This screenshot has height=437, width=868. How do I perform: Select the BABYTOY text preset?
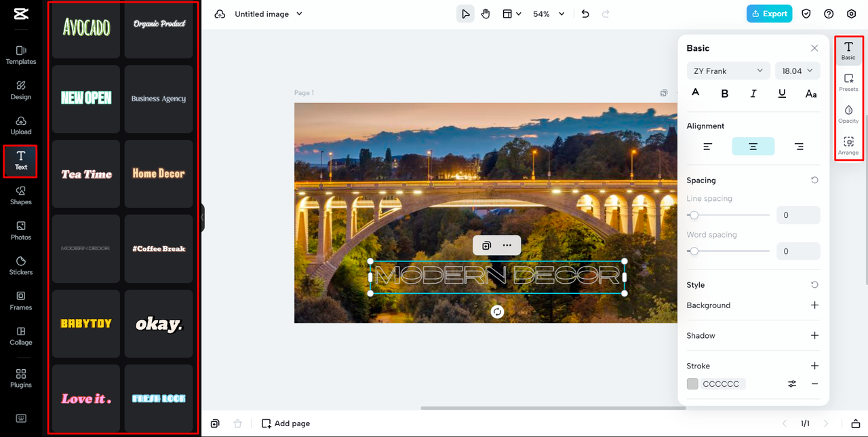tap(86, 324)
